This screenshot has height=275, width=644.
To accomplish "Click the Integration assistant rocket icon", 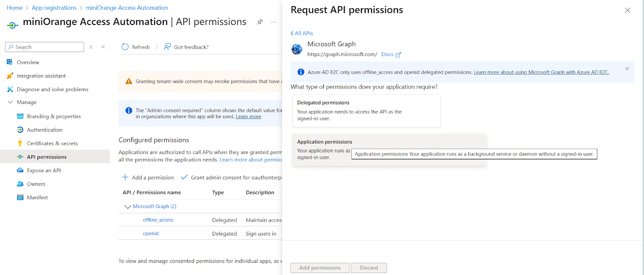I will point(10,76).
